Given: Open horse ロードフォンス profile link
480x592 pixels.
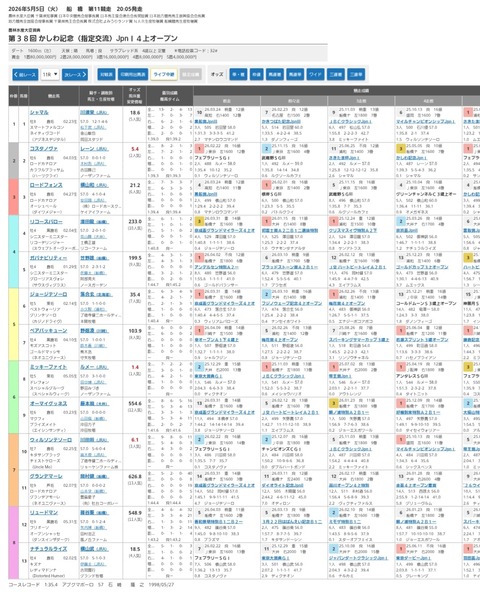Looking at the screenshot, I should click(46, 185).
